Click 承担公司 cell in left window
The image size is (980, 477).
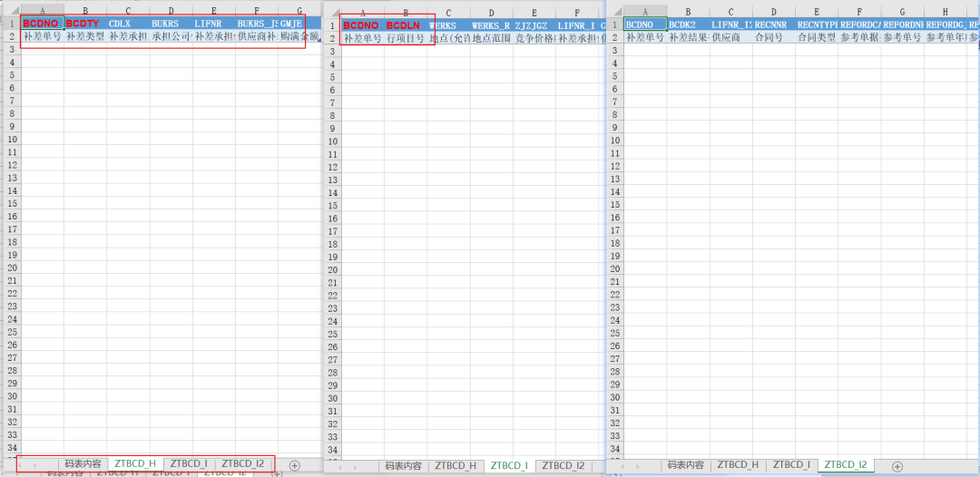pyautogui.click(x=171, y=36)
